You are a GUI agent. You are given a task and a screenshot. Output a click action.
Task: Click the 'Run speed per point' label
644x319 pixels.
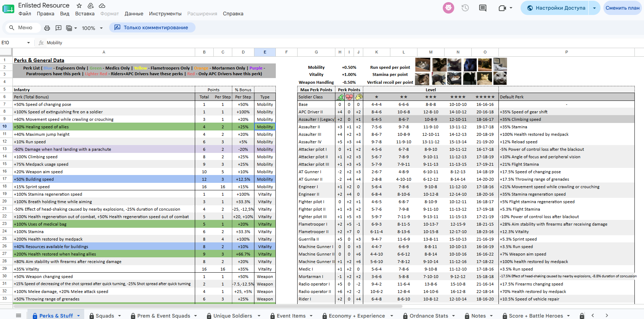click(390, 67)
